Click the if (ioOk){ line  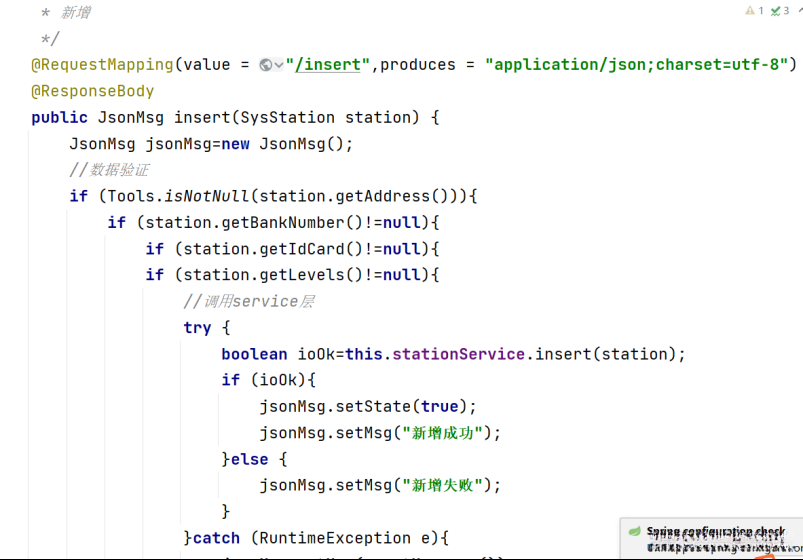[x=269, y=380]
